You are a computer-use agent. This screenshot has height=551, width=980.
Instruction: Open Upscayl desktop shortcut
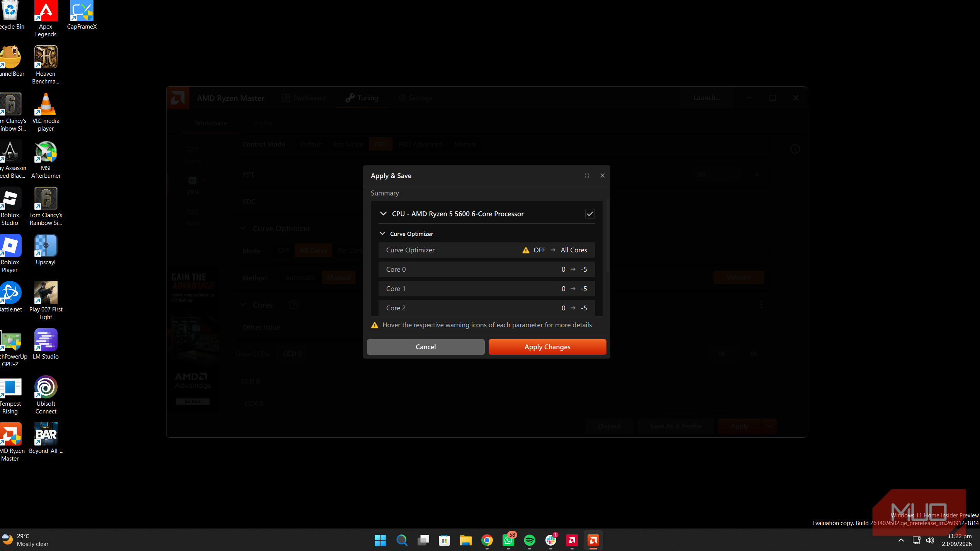click(x=46, y=250)
